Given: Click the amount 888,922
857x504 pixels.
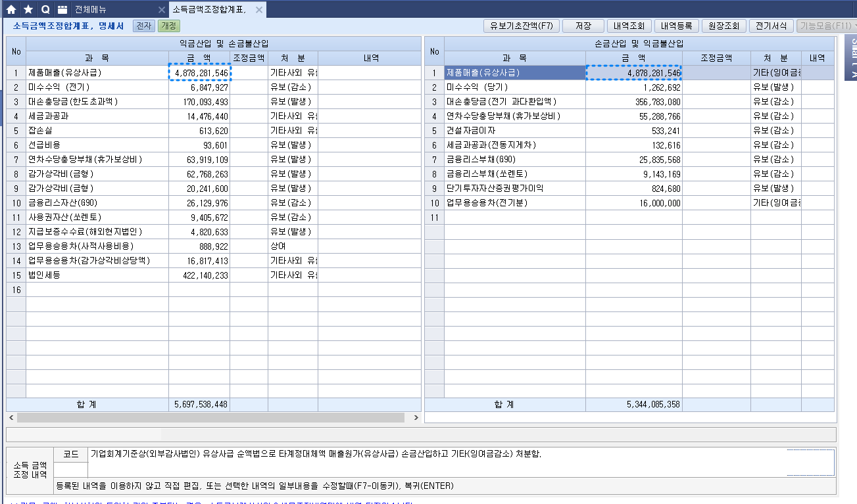Looking at the screenshot, I should (x=212, y=246).
